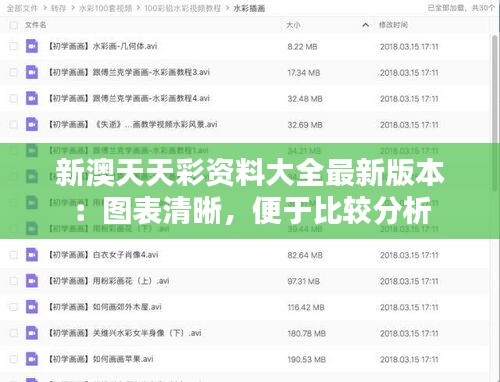This screenshot has width=500, height=382.
Task: Open file 【初学画画】水彩画-几何体.avi
Action: pyautogui.click(x=103, y=46)
